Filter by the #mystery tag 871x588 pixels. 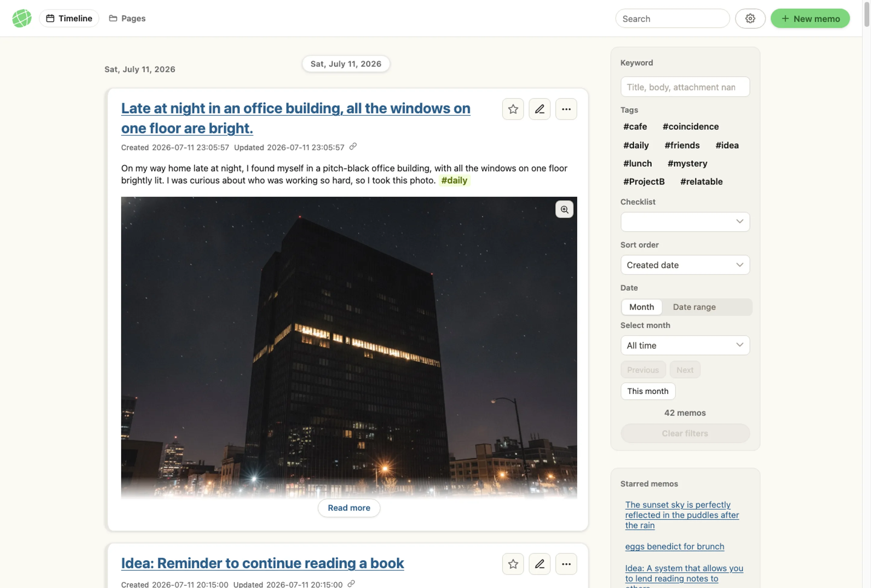click(687, 163)
